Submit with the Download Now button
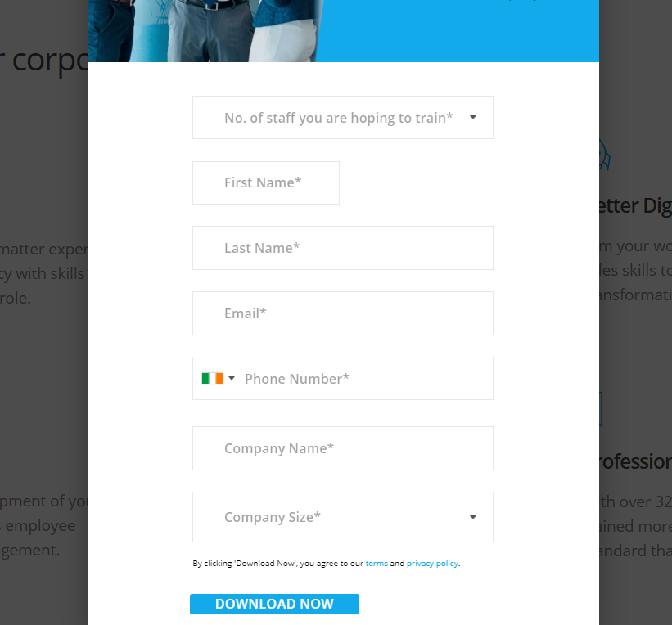 click(x=274, y=604)
